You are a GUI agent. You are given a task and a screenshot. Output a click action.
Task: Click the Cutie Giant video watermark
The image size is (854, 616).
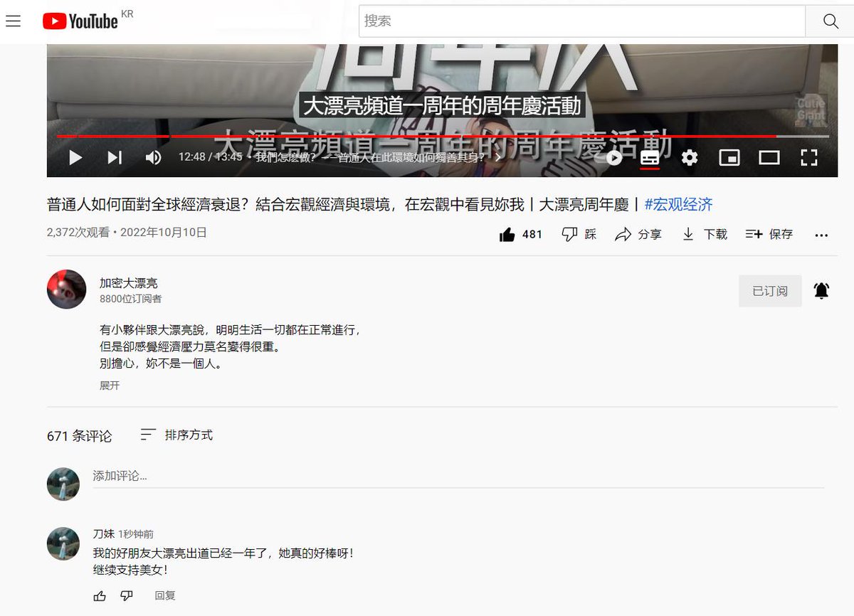810,110
